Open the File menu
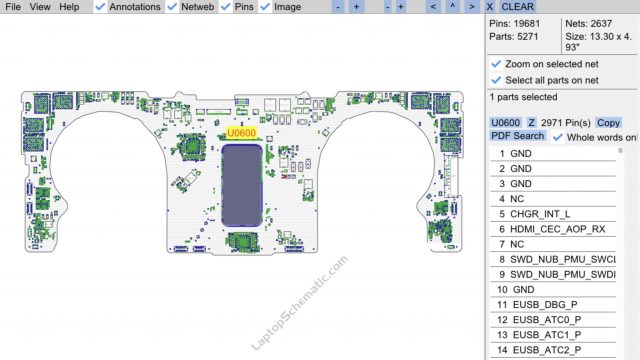 coord(13,7)
